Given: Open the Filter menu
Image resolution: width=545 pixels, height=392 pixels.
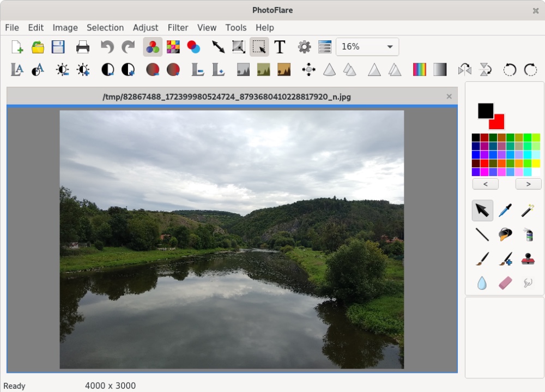Looking at the screenshot, I should 178,28.
